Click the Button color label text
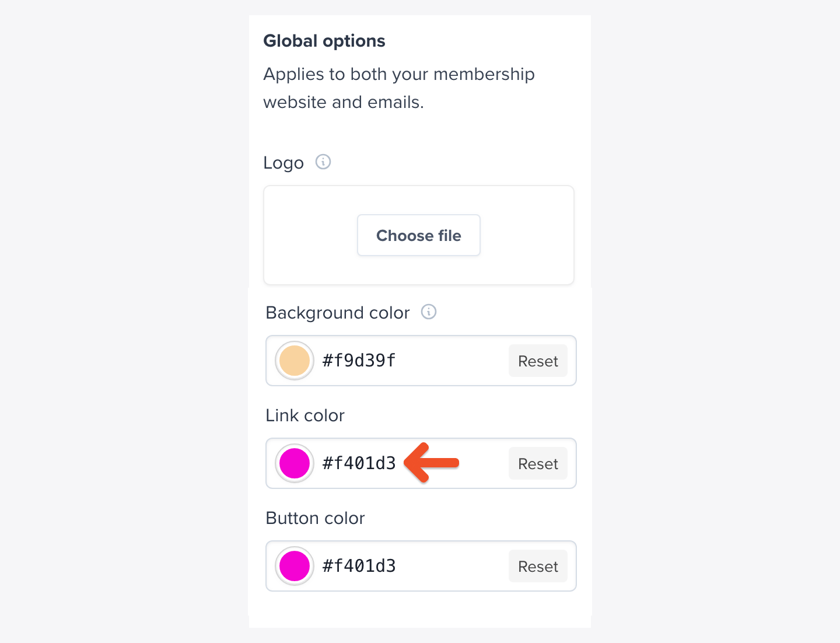This screenshot has height=643, width=840. (315, 518)
